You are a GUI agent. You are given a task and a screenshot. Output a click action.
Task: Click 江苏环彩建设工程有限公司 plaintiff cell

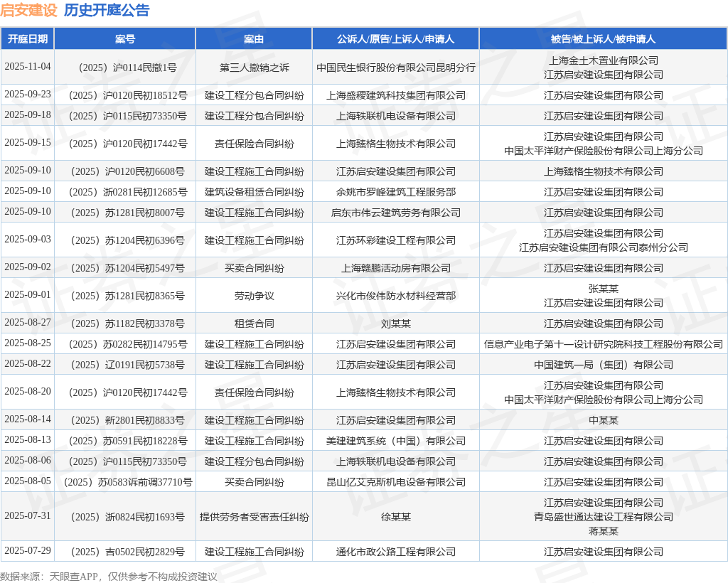tap(395, 240)
